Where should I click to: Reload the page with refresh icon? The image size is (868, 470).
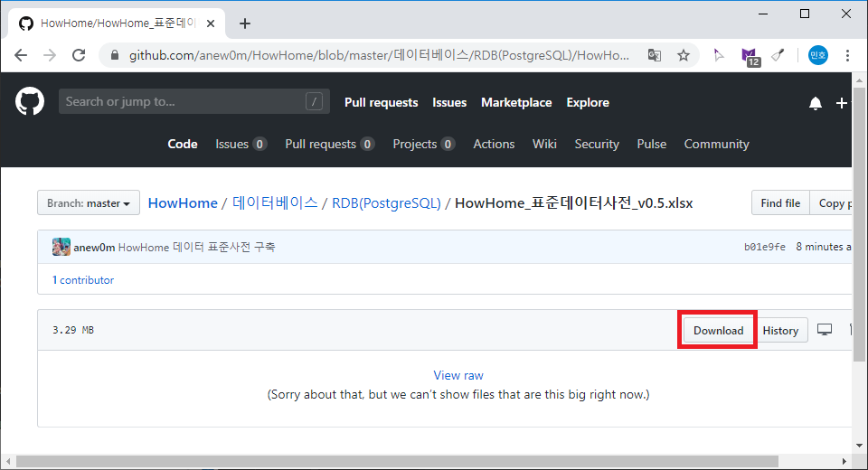click(x=79, y=55)
